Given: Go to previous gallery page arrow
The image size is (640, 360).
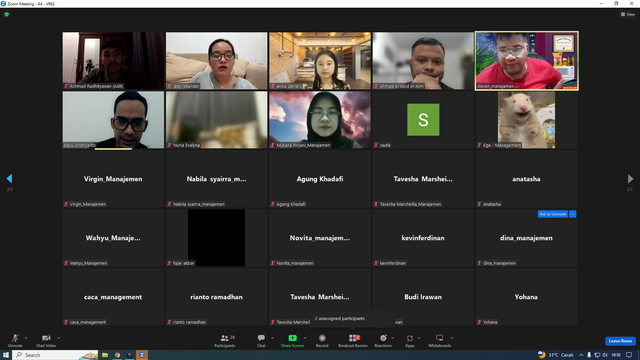Looking at the screenshot, I should click(x=9, y=178).
